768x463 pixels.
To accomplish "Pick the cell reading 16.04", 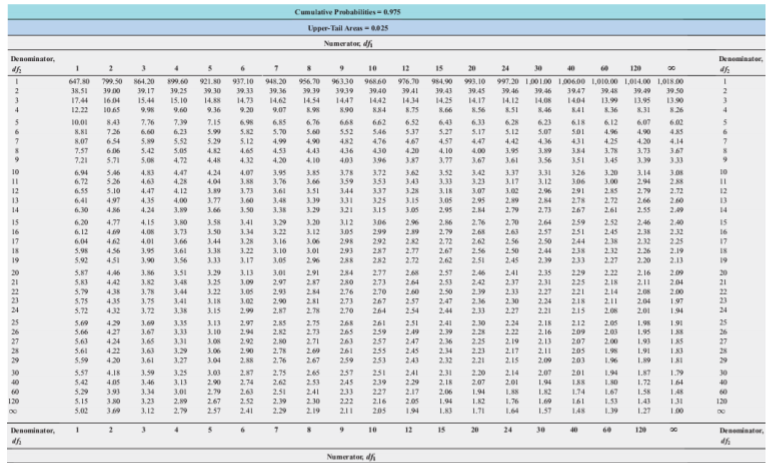I will [113, 100].
